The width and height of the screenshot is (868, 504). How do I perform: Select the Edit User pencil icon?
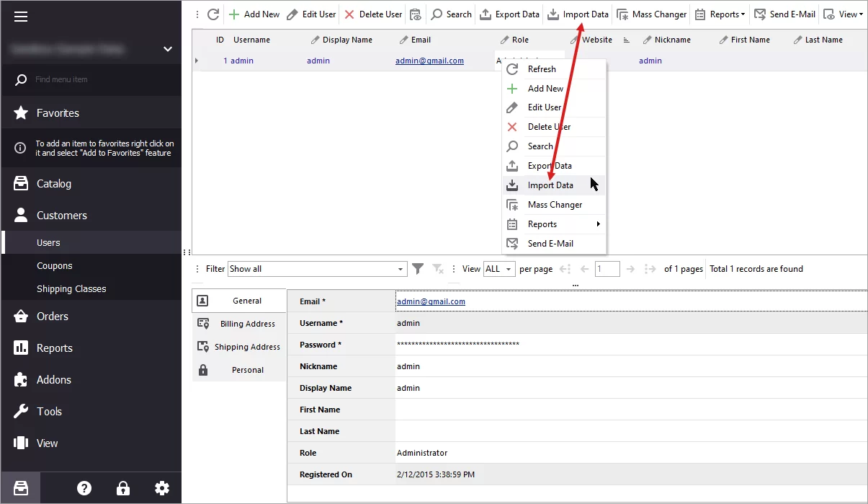click(294, 14)
